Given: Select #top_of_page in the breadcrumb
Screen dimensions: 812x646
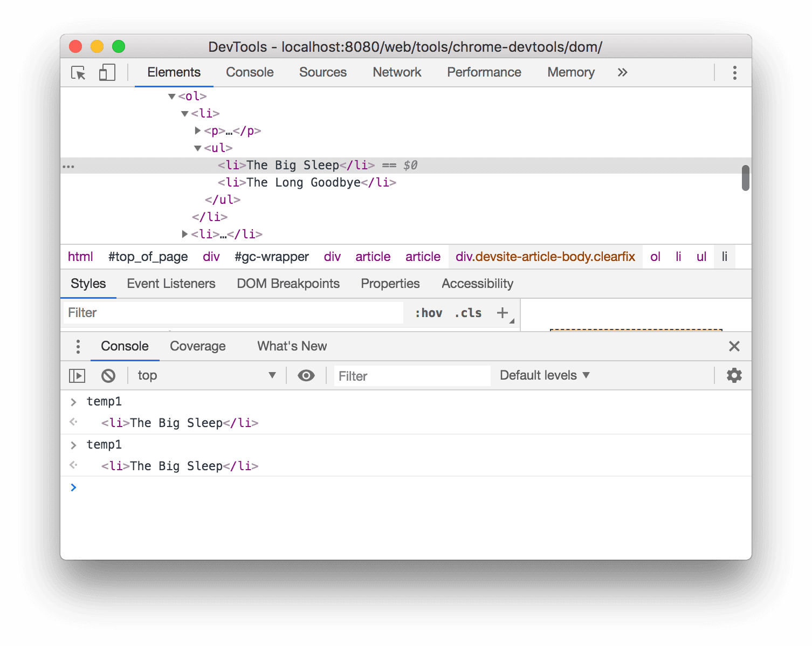Looking at the screenshot, I should 148,257.
